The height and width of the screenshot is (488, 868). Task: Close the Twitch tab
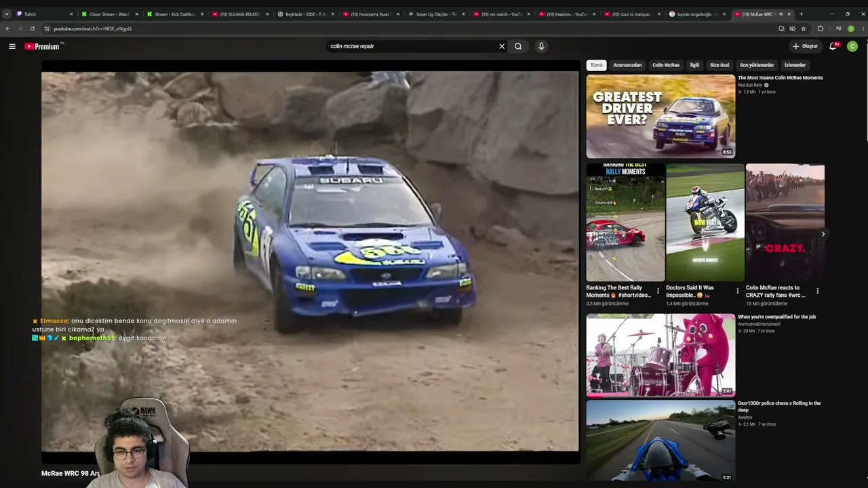71,14
